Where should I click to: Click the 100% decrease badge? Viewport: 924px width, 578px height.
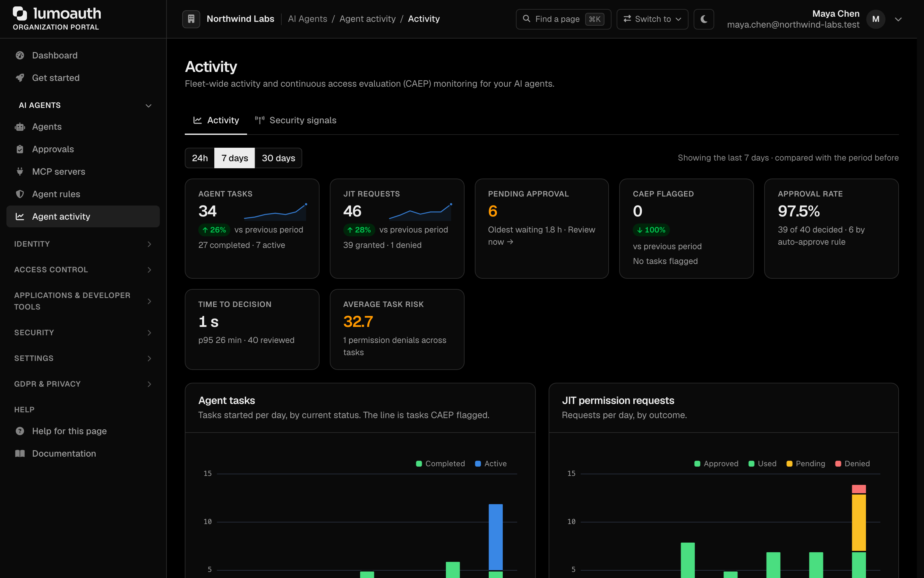[651, 230]
